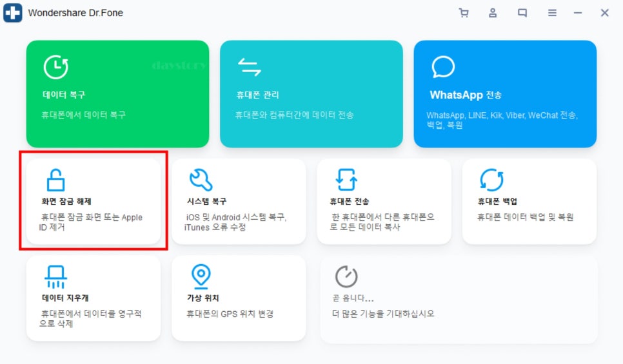Image resolution: width=623 pixels, height=364 pixels.
Task: Open the shopping cart icon in title bar
Action: pyautogui.click(x=463, y=13)
